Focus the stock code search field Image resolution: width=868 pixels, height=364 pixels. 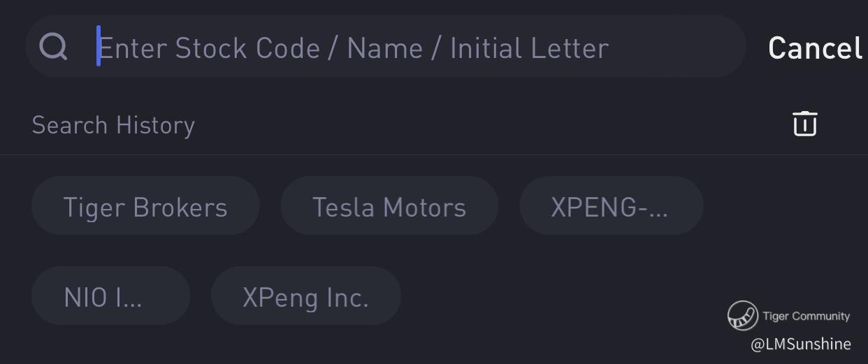click(x=419, y=47)
